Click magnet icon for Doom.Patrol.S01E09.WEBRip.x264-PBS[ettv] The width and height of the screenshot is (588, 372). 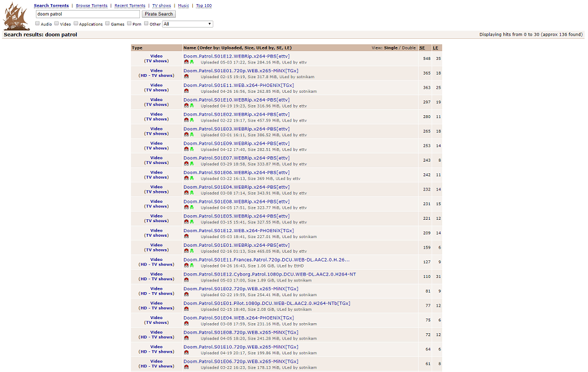(186, 149)
